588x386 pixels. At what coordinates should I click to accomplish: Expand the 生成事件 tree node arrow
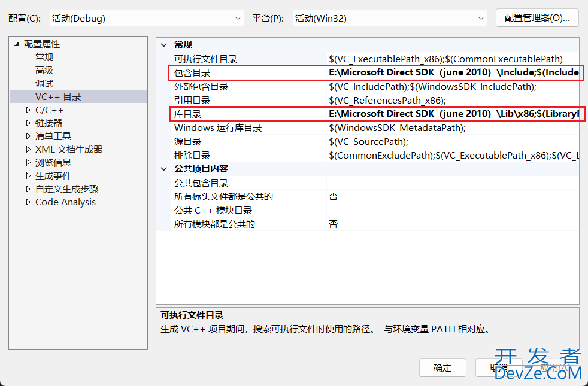click(28, 175)
